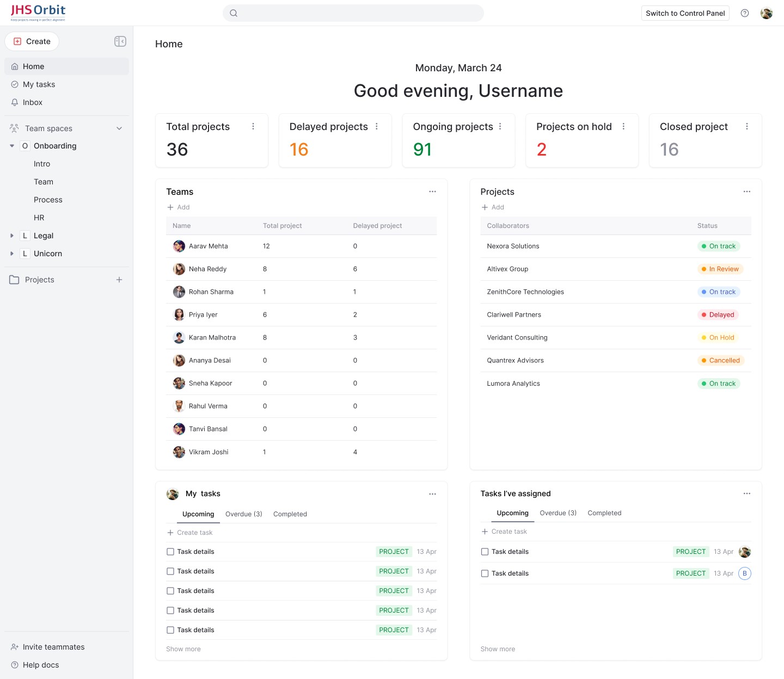The width and height of the screenshot is (784, 679).
Task: Expand the Legal space tree arrow
Action: 12,236
